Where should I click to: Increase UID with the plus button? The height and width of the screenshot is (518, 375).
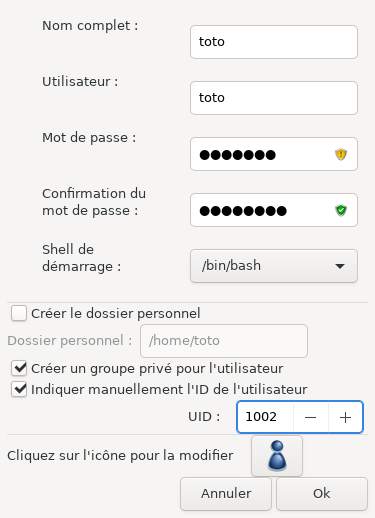click(345, 417)
